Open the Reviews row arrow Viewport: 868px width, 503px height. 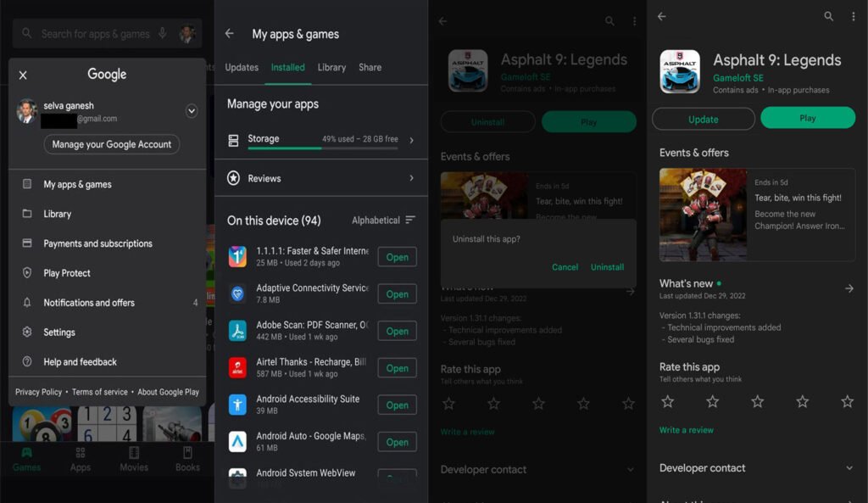[411, 178]
